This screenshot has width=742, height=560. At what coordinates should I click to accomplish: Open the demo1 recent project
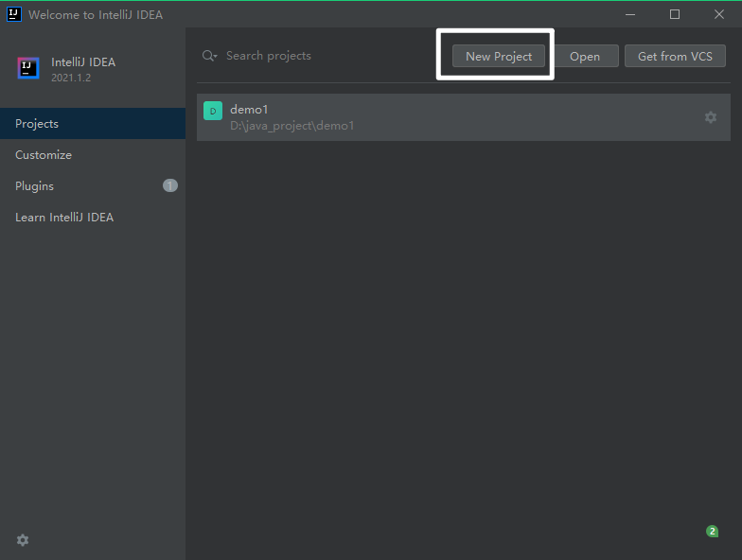coord(464,117)
